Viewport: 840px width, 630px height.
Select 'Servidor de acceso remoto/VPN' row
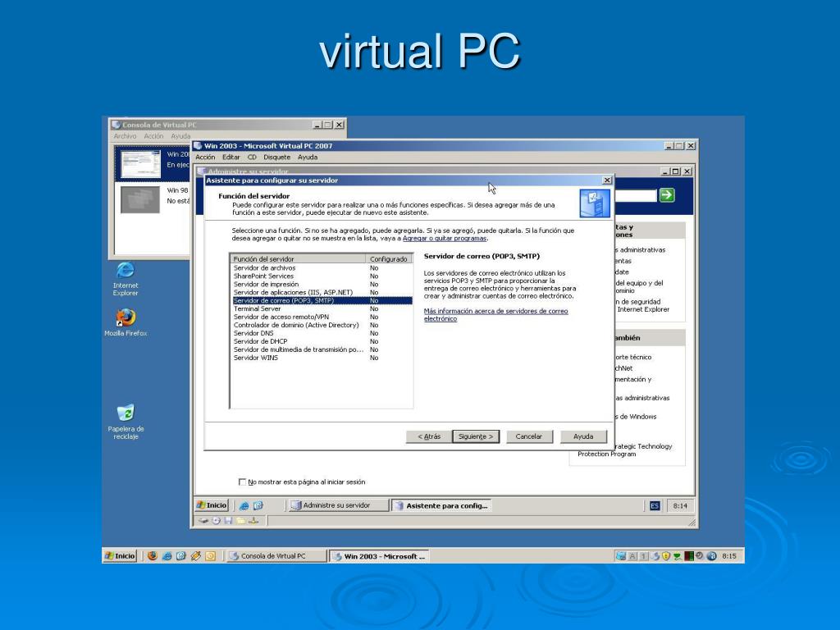(322, 317)
